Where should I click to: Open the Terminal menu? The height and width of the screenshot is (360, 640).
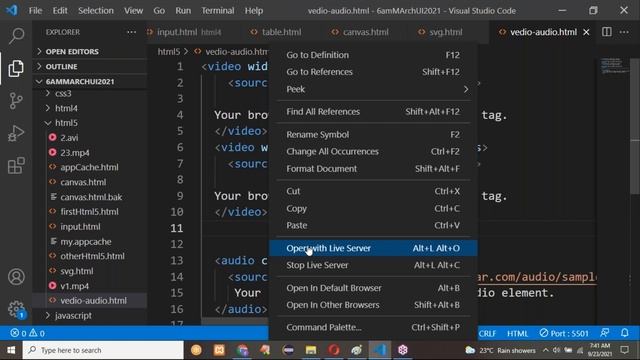(x=218, y=10)
